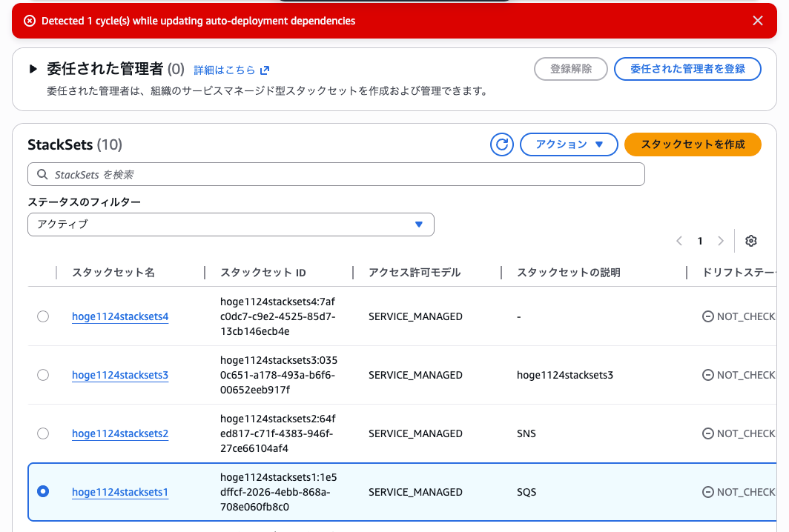The image size is (789, 532).
Task: Click the refresh StackSets icon button
Action: coord(502,144)
